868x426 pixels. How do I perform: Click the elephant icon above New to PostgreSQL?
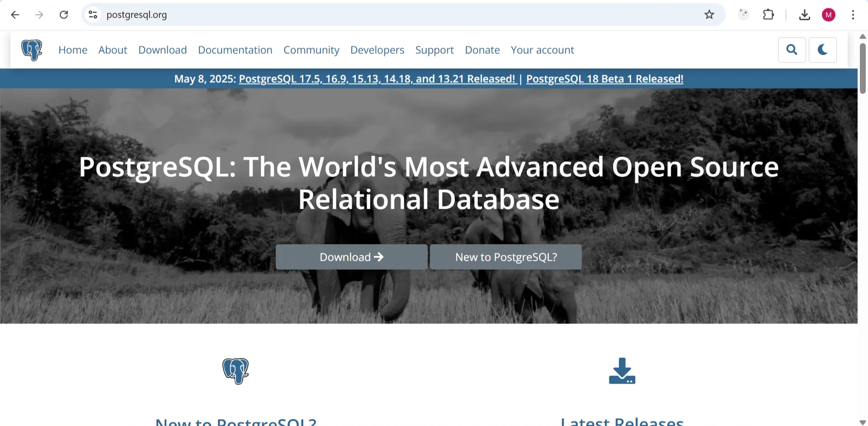pos(236,371)
